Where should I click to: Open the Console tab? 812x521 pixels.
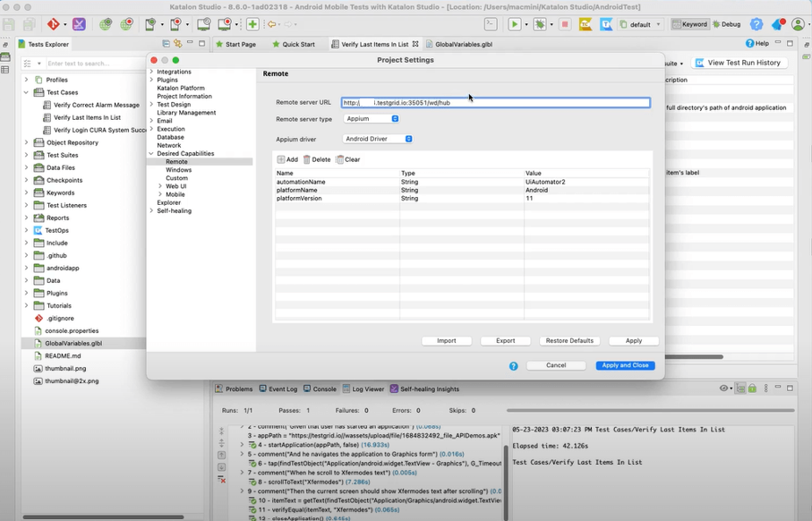[x=320, y=389]
